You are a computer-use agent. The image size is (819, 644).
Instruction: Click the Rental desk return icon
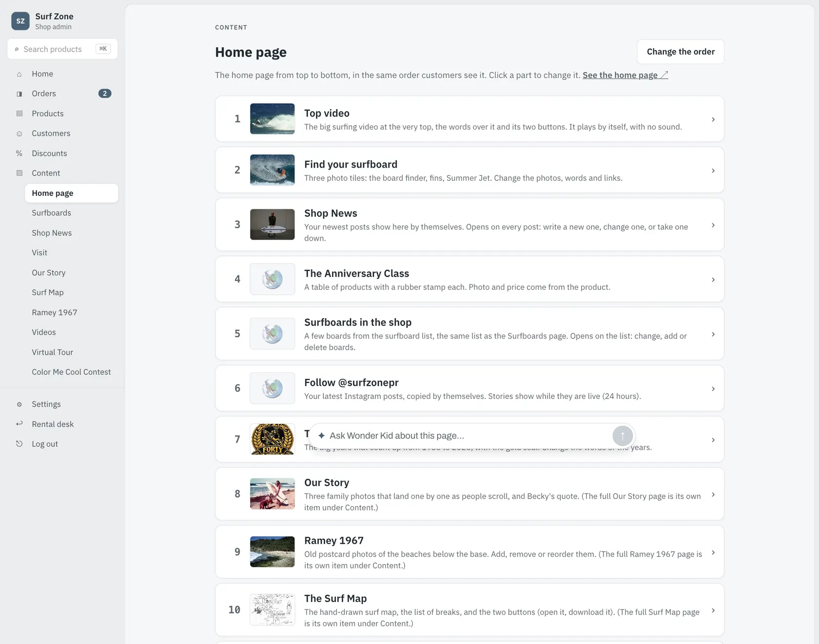coord(19,424)
